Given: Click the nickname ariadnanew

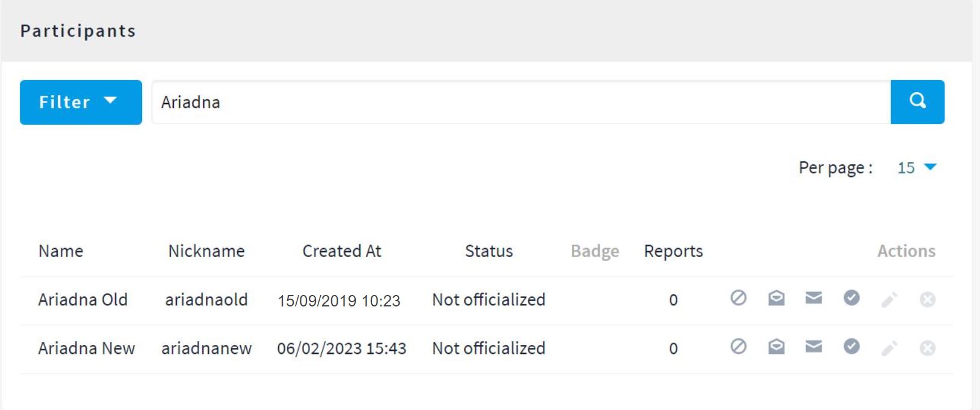Looking at the screenshot, I should (206, 349).
